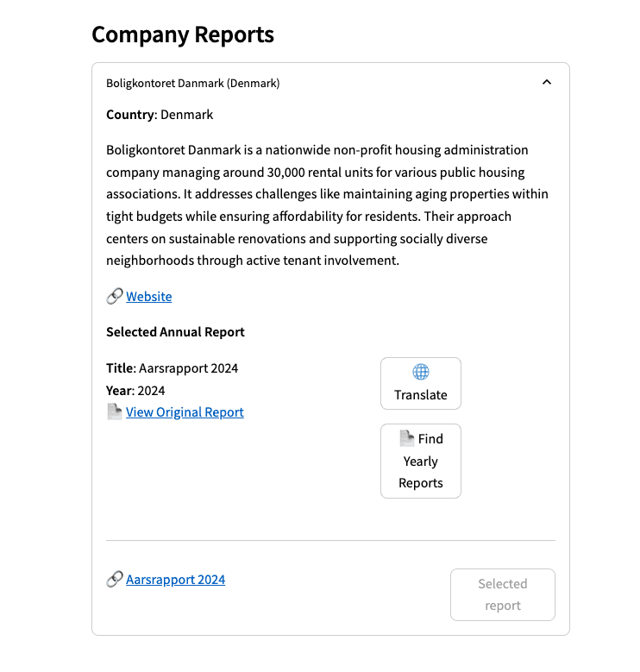Click the Selected Annual Report heading

coord(175,332)
